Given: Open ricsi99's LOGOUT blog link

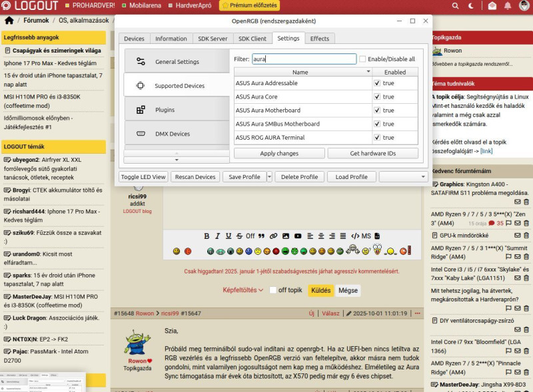Looking at the screenshot, I should pyautogui.click(x=137, y=211).
